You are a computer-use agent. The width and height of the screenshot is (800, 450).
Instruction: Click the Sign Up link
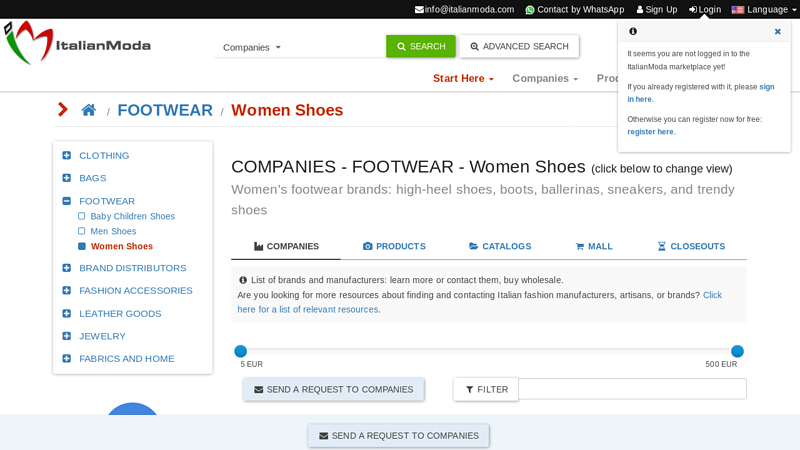pyautogui.click(x=657, y=9)
